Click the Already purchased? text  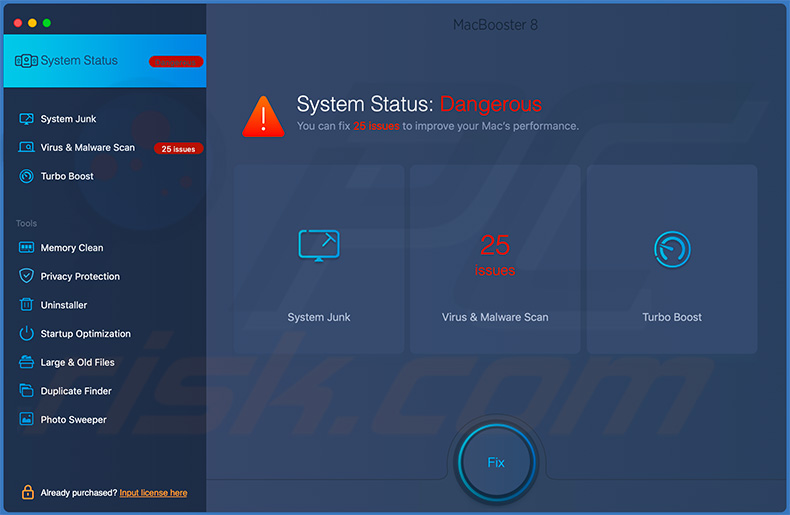pos(79,492)
